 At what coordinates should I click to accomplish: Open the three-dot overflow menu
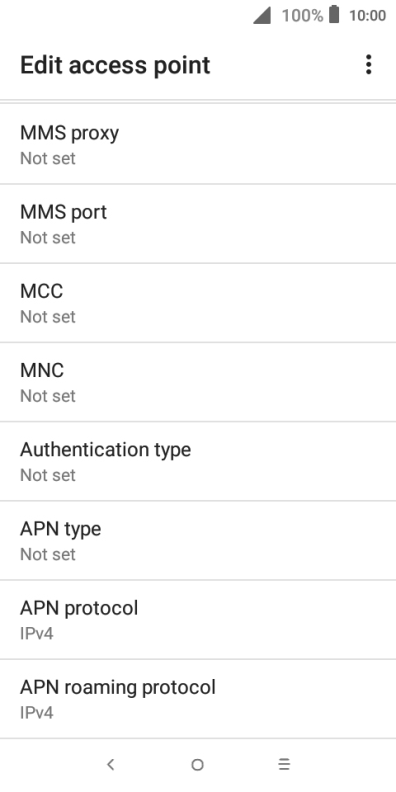click(x=369, y=65)
